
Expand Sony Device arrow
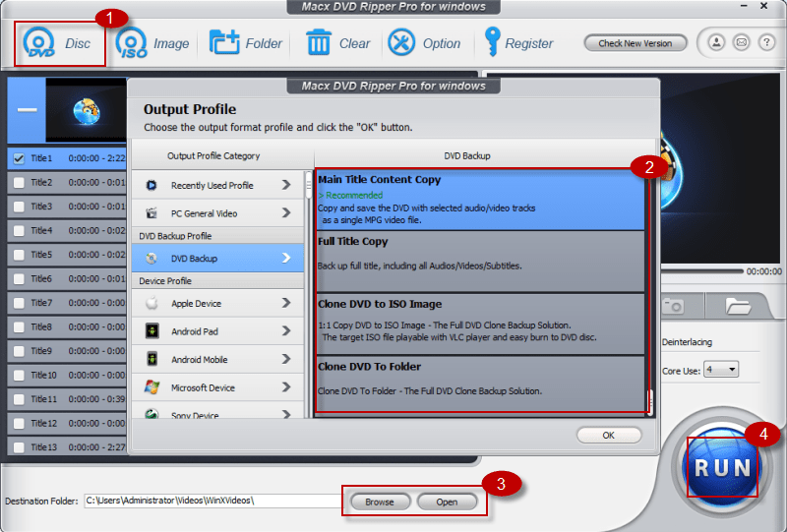click(286, 414)
